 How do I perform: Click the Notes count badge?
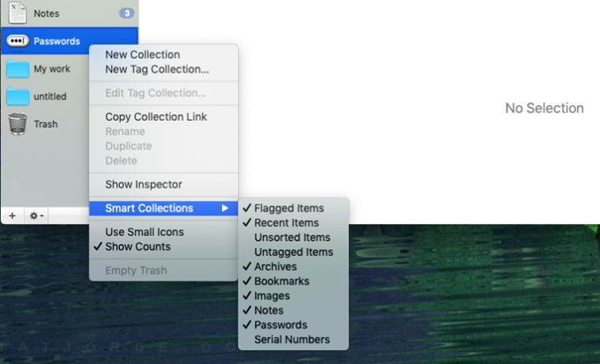tap(126, 14)
